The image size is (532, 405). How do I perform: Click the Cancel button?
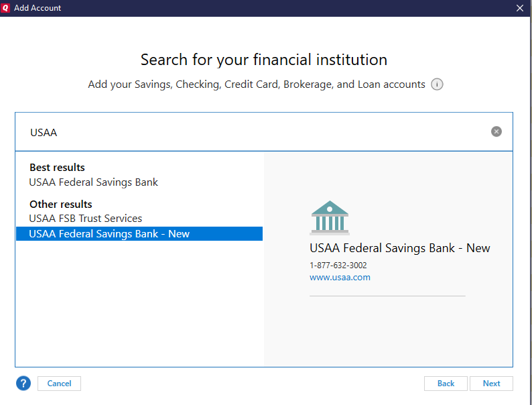[59, 384]
